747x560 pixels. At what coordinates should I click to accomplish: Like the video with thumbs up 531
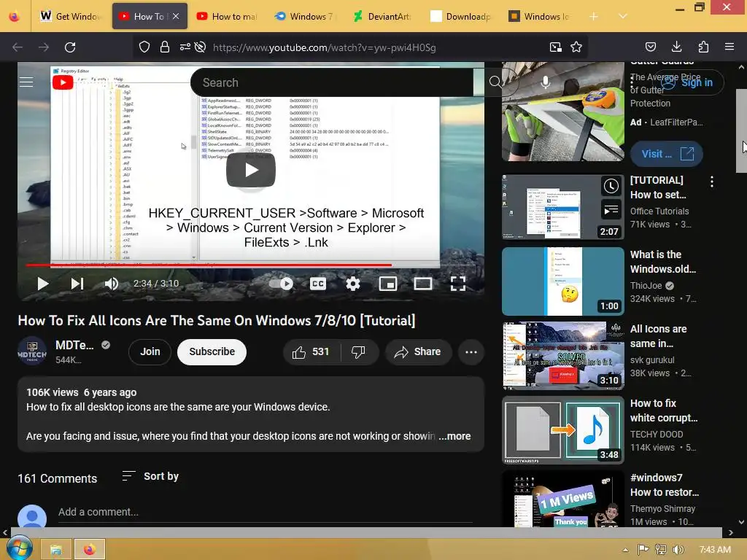(311, 352)
